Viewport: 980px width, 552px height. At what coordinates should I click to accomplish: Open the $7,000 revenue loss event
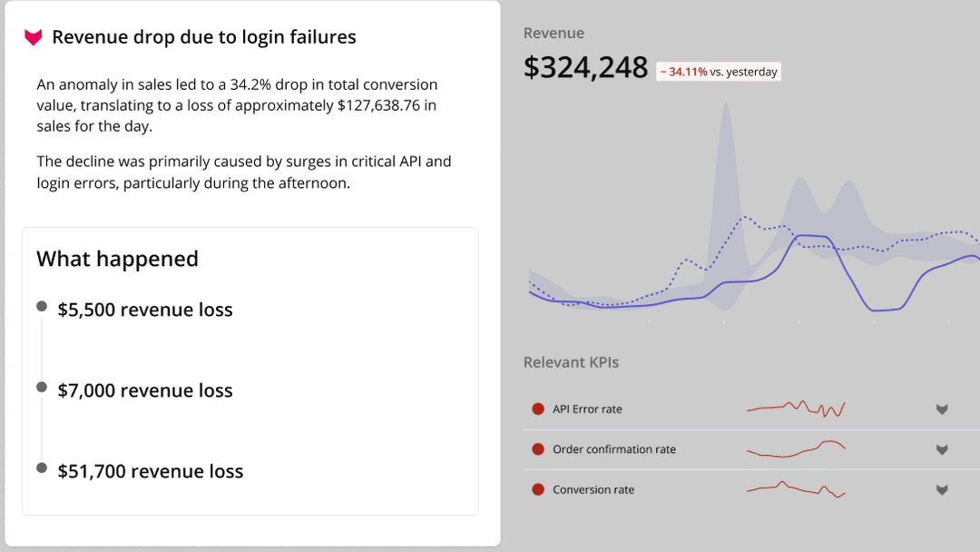[145, 390]
